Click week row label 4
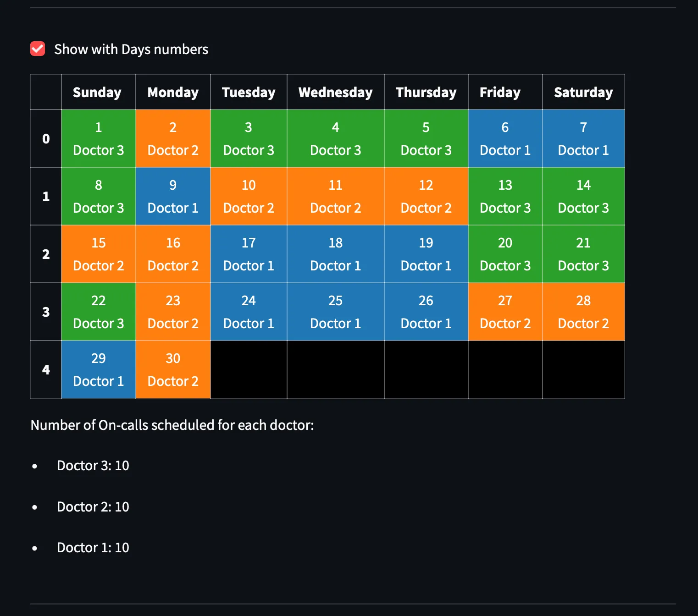 point(45,369)
